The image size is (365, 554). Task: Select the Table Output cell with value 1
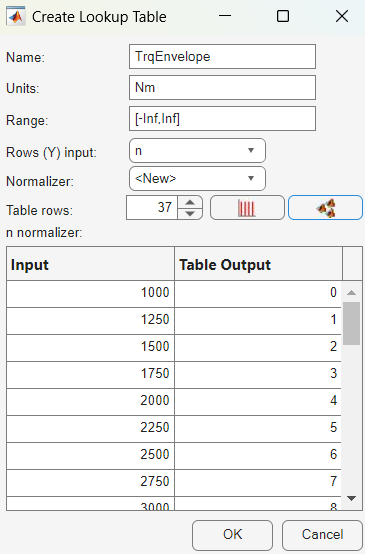[x=258, y=320]
